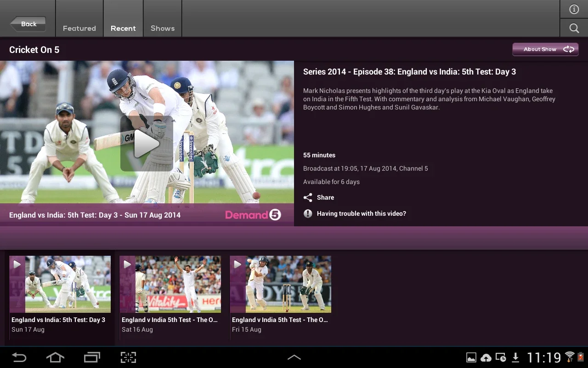This screenshot has width=588, height=368.
Task: Open the info icon in top corner
Action: [x=574, y=9]
